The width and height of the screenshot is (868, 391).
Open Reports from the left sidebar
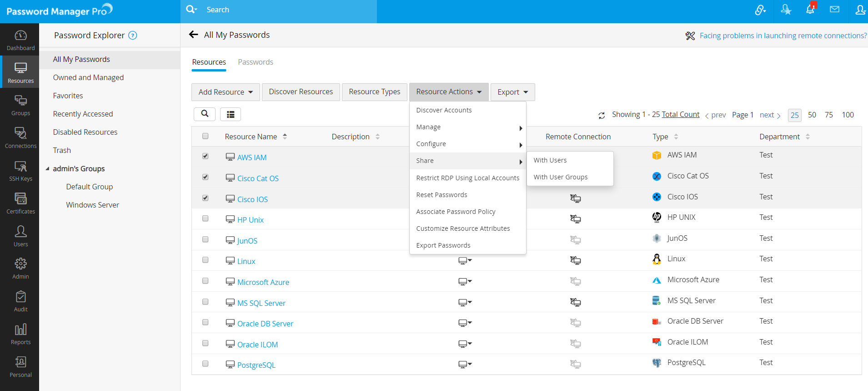point(20,334)
